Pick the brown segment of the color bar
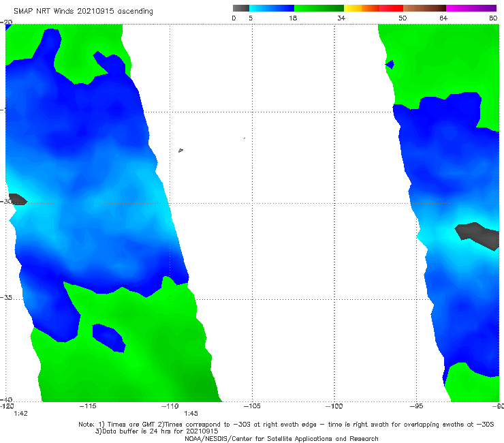 [424, 8]
